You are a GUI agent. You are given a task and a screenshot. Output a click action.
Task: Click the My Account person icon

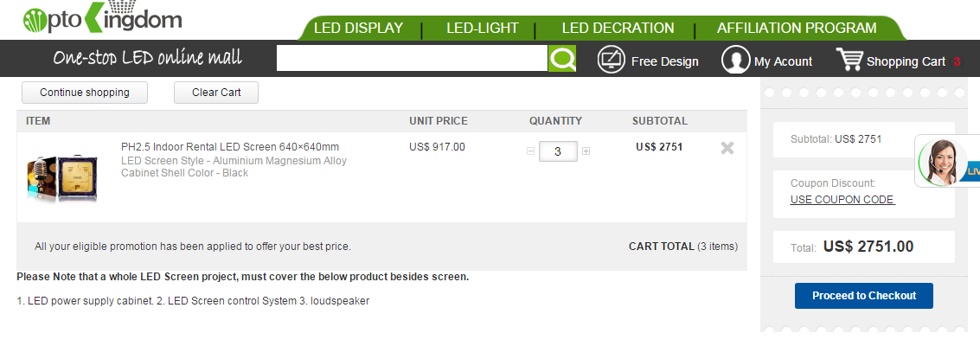coord(735,61)
